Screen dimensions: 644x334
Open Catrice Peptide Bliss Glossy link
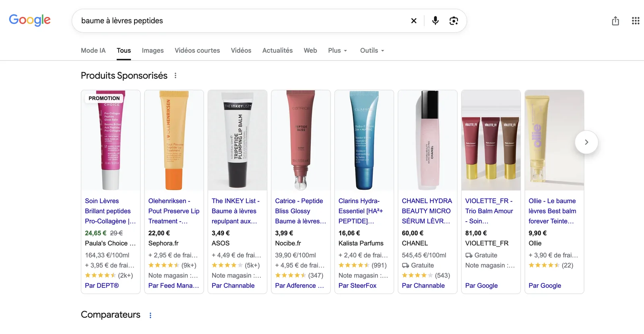point(300,211)
